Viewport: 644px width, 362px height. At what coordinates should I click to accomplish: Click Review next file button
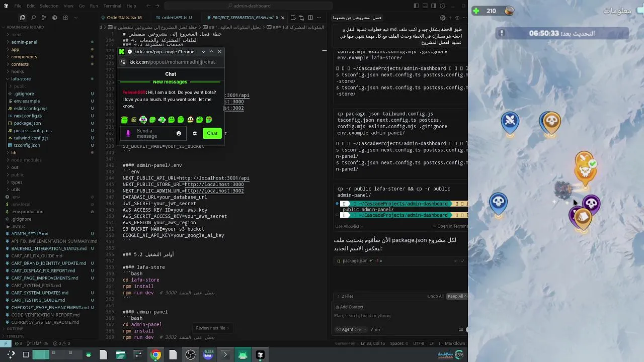pyautogui.click(x=212, y=328)
